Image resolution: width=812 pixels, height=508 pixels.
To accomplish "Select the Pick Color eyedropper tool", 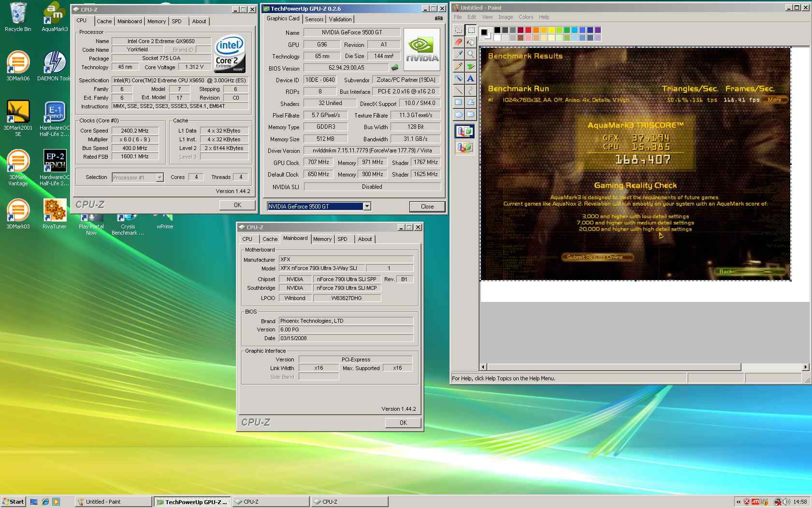I will tap(459, 54).
